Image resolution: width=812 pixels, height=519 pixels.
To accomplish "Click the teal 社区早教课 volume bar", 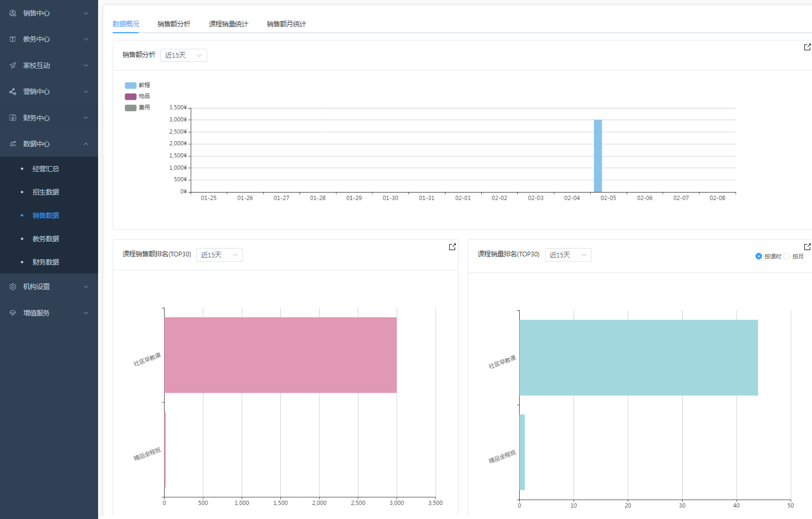I will (639, 358).
